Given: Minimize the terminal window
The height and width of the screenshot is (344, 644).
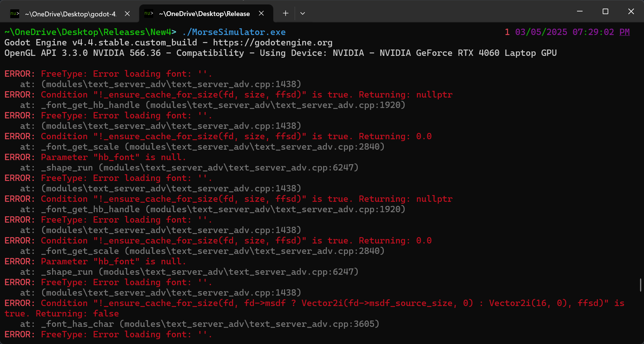Looking at the screenshot, I should coord(580,12).
